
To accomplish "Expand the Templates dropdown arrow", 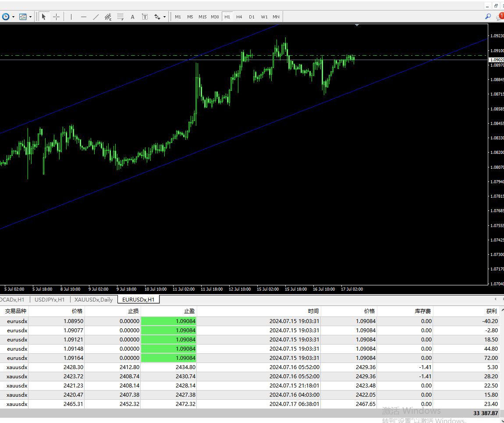I will pos(31,17).
